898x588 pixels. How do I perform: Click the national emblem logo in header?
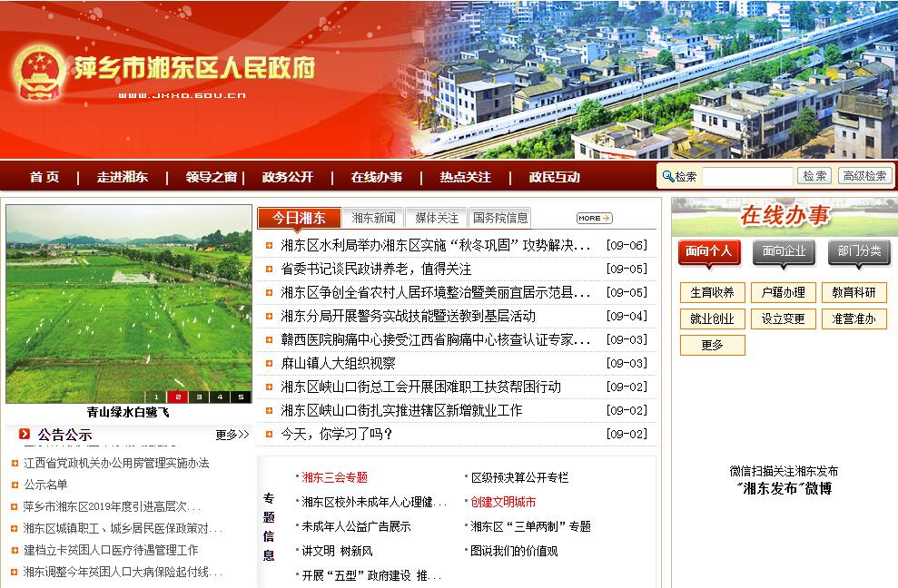pyautogui.click(x=38, y=73)
